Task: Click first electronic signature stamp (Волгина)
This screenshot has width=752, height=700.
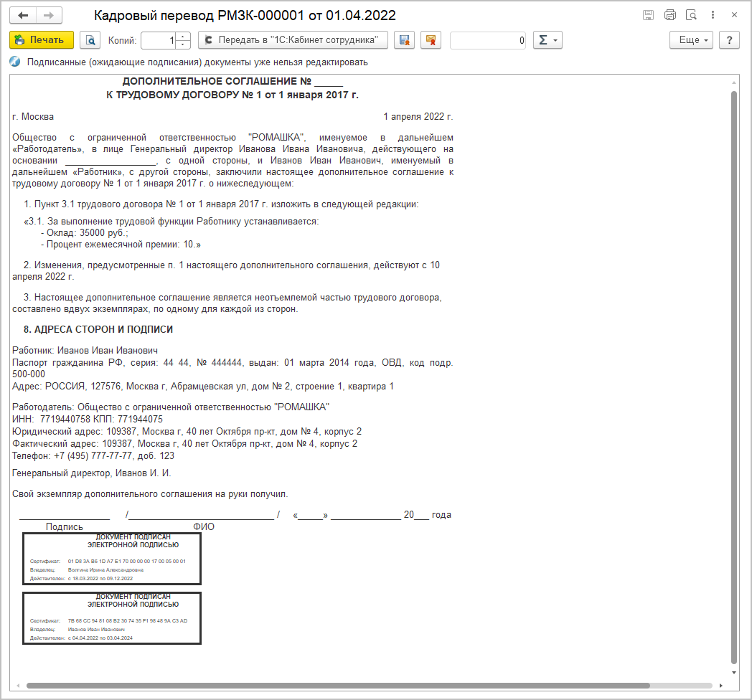Action: tap(112, 559)
